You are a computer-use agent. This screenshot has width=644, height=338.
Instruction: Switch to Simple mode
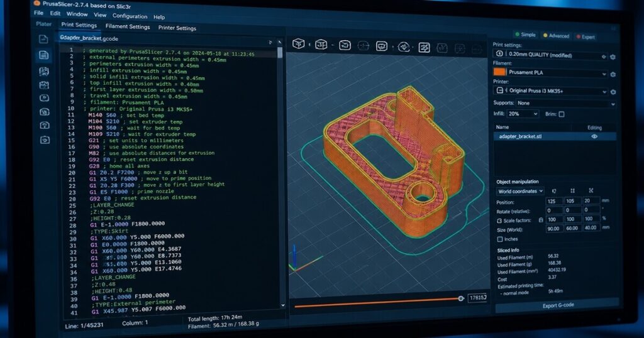(525, 35)
